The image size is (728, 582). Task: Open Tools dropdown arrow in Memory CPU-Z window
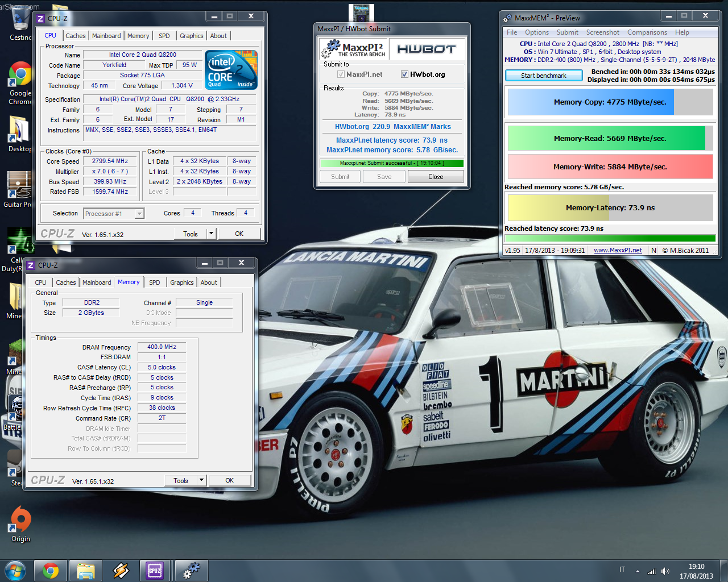click(x=201, y=480)
